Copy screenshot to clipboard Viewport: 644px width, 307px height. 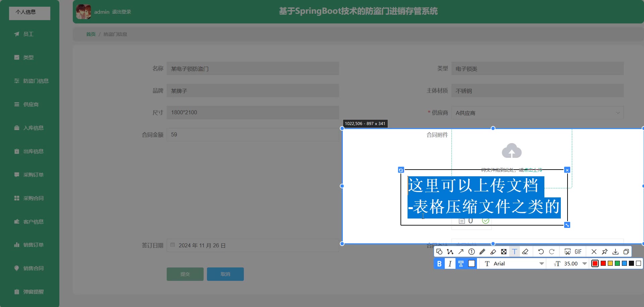tap(626, 252)
